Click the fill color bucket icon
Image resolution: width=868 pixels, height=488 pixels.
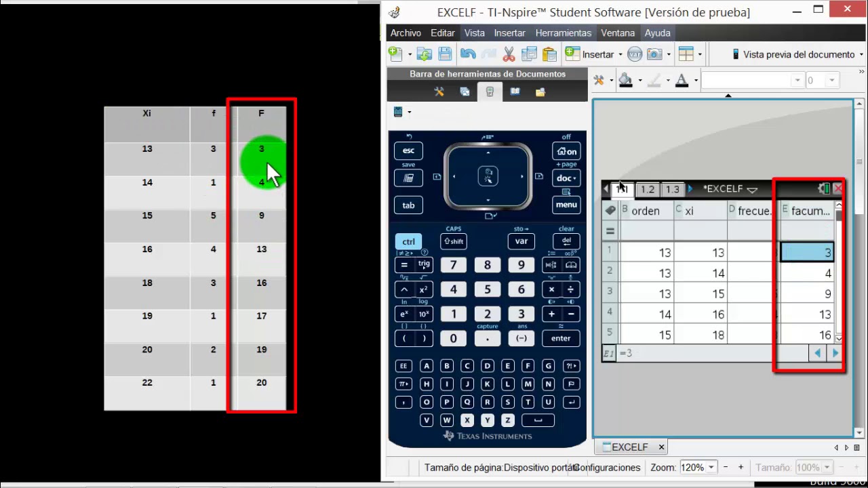pyautogui.click(x=625, y=81)
